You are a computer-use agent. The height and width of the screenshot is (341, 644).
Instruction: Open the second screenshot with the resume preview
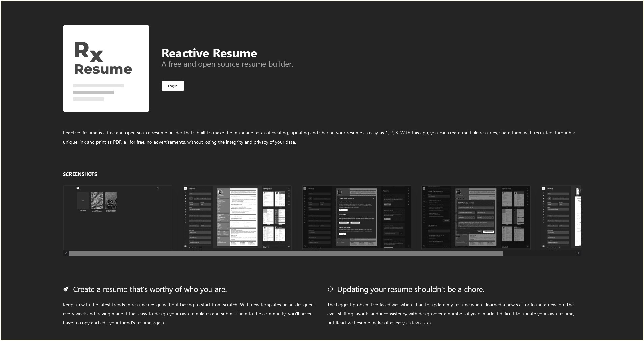pyautogui.click(x=237, y=218)
